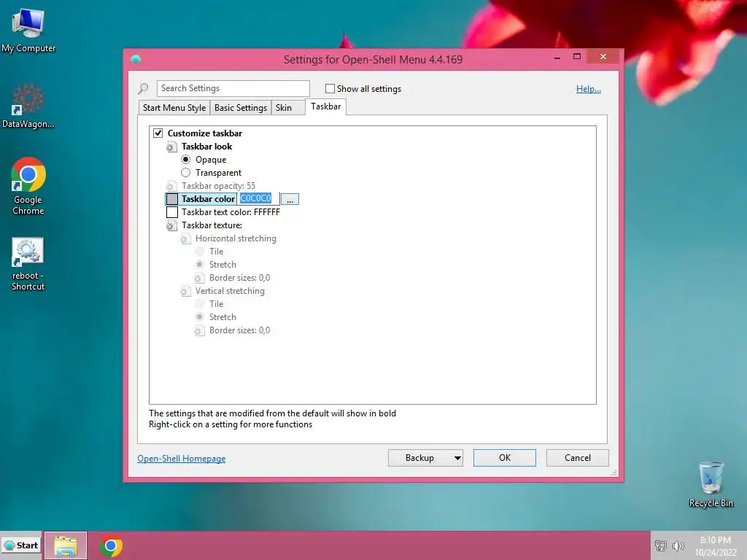The height and width of the screenshot is (560, 747).
Task: Open the Help... link
Action: [x=589, y=89]
